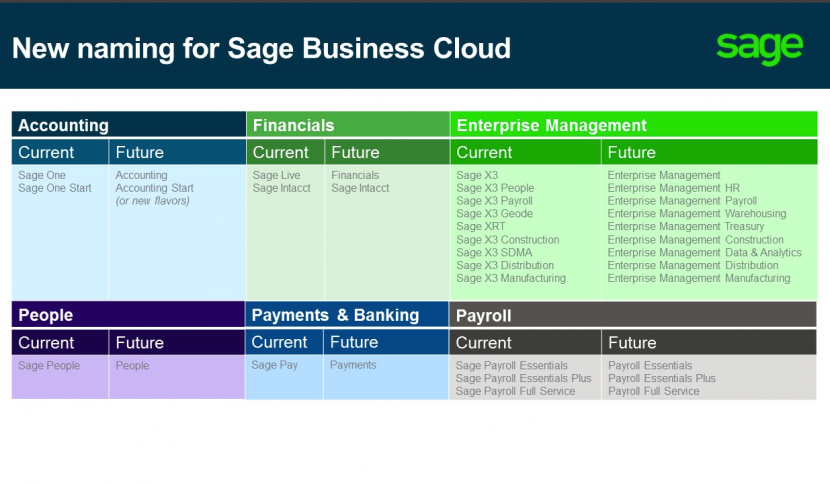Viewport: 830px width, 485px height.
Task: Click the 'Sage Pay' entry
Action: [275, 365]
